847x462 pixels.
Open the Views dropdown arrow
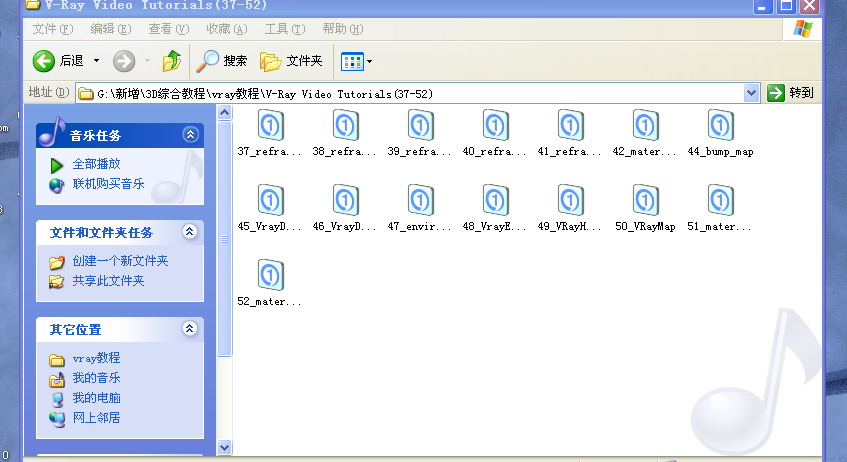[x=369, y=62]
